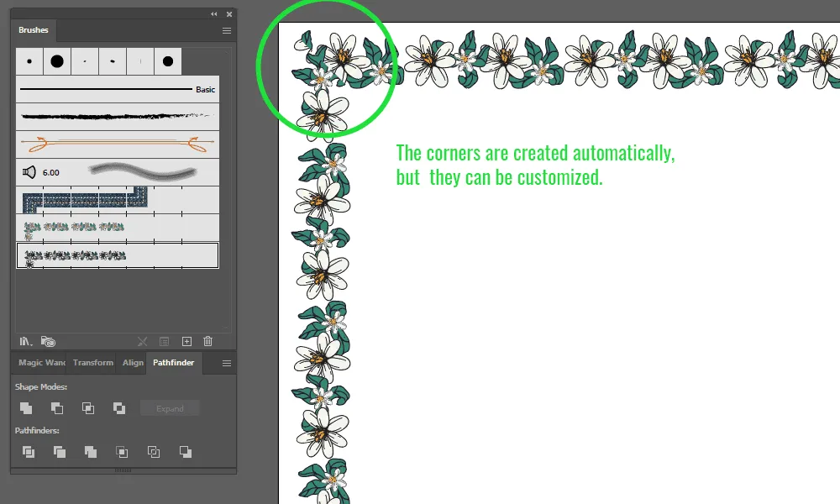The image size is (840, 504).
Task: Switch to the Align tab
Action: [133, 363]
